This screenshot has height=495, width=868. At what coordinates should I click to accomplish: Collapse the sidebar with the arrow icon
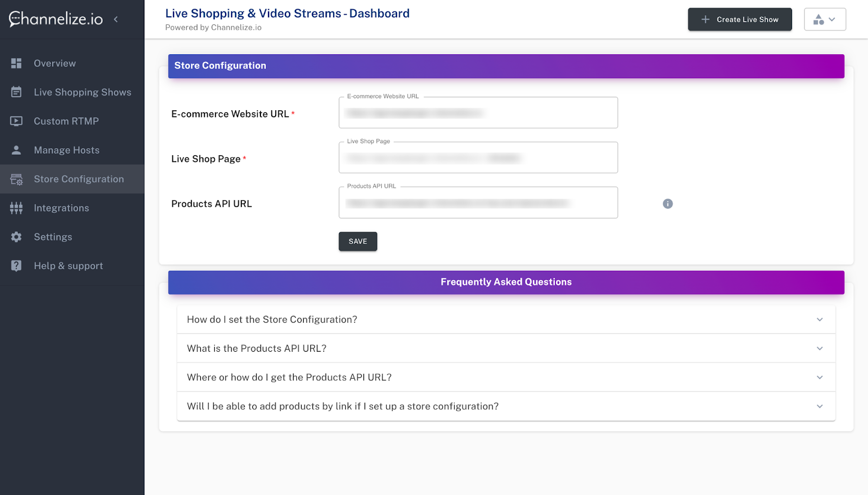[x=116, y=20]
